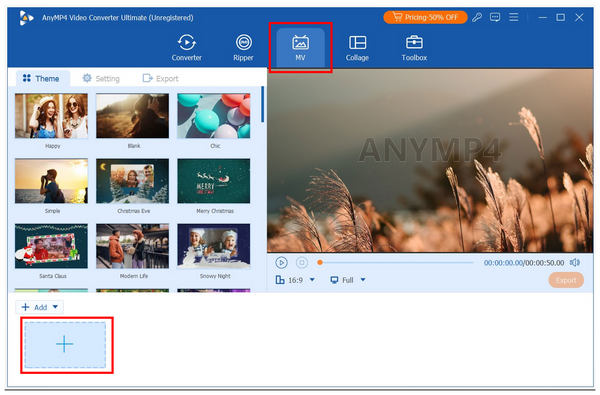Switch to the MV module

tap(300, 48)
